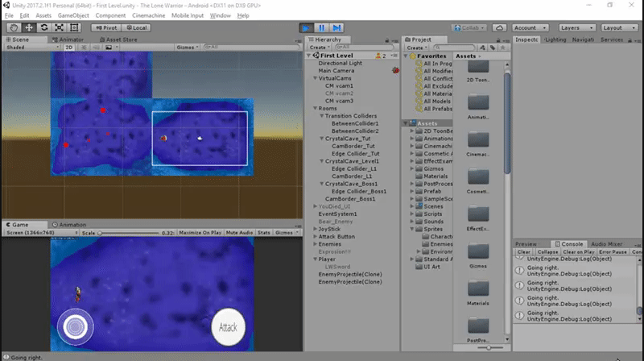Select the Rotate tool

point(44,27)
